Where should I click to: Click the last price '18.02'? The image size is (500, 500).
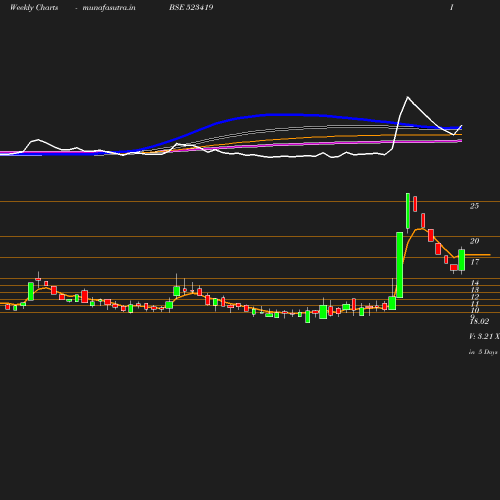[x=479, y=321]
